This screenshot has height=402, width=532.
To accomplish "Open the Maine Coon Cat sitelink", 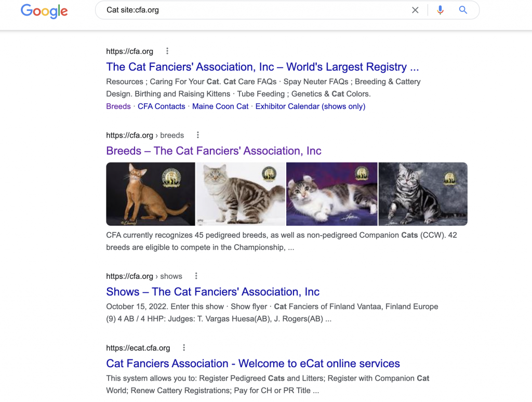I will coord(220,106).
